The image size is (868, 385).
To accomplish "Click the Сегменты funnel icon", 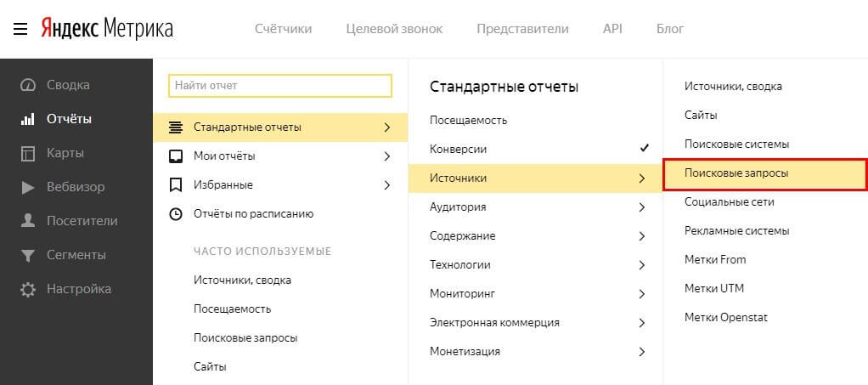I will tap(28, 255).
